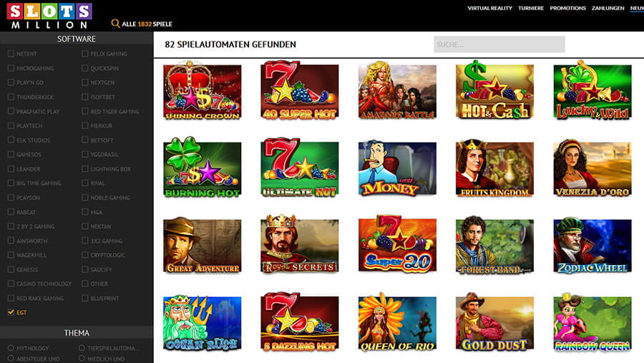The width and height of the screenshot is (644, 363).
Task: Open the Rainbow Queen slot
Action: pyautogui.click(x=592, y=322)
